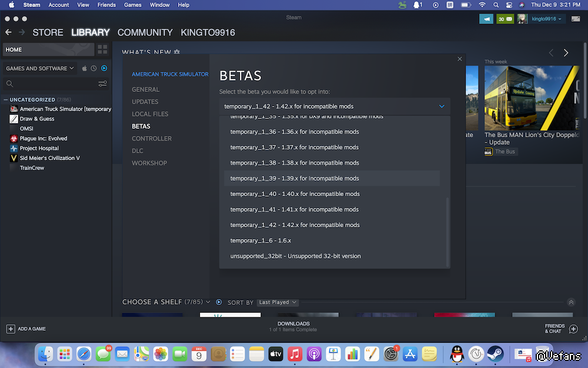Toggle the ready-to-play filter icon in sidebar
This screenshot has width=588, height=368.
coord(104,68)
